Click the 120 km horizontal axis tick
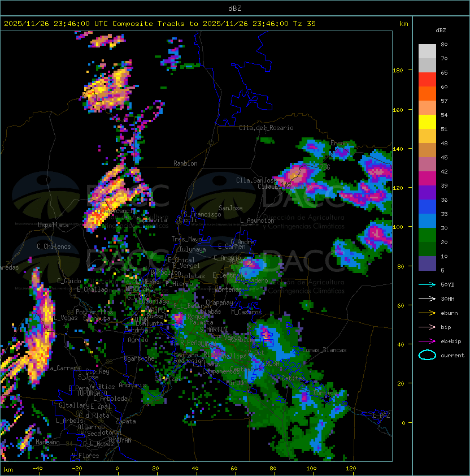Viewport: 470px width, 476px height. tap(351, 469)
